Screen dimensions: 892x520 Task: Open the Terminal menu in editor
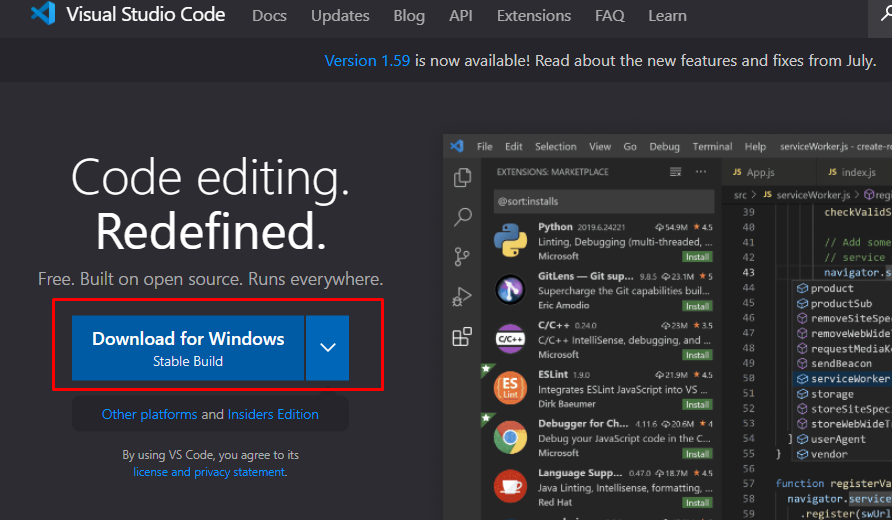pyautogui.click(x=712, y=146)
